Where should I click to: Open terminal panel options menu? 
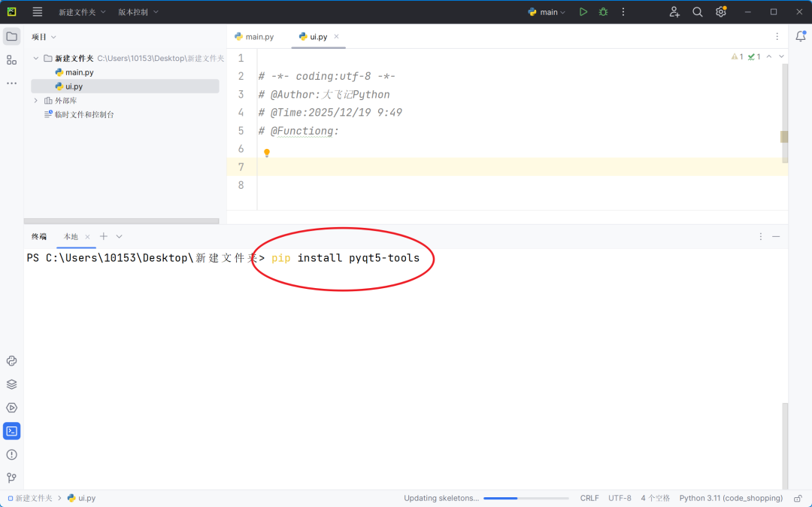[x=761, y=236]
